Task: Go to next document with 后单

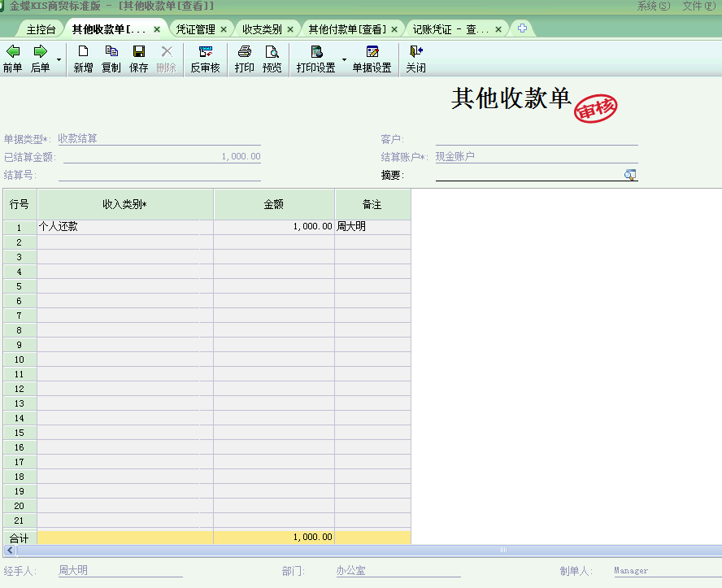Action: pos(40,59)
